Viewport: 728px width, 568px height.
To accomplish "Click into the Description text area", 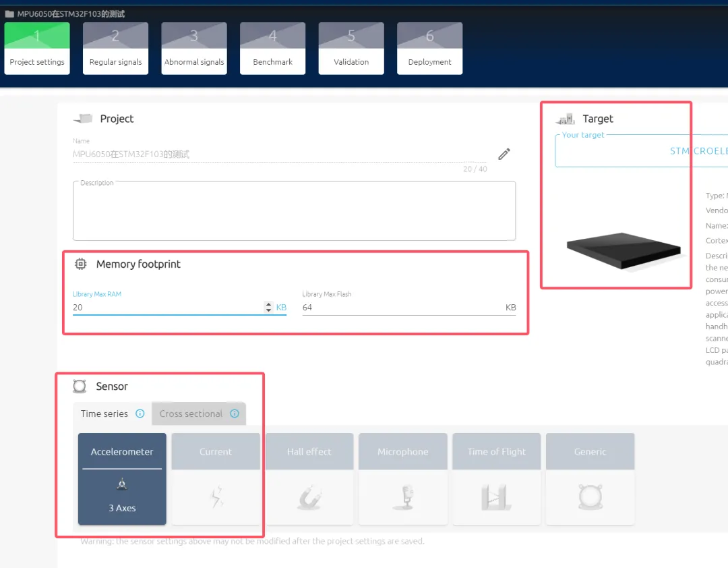I will point(294,212).
